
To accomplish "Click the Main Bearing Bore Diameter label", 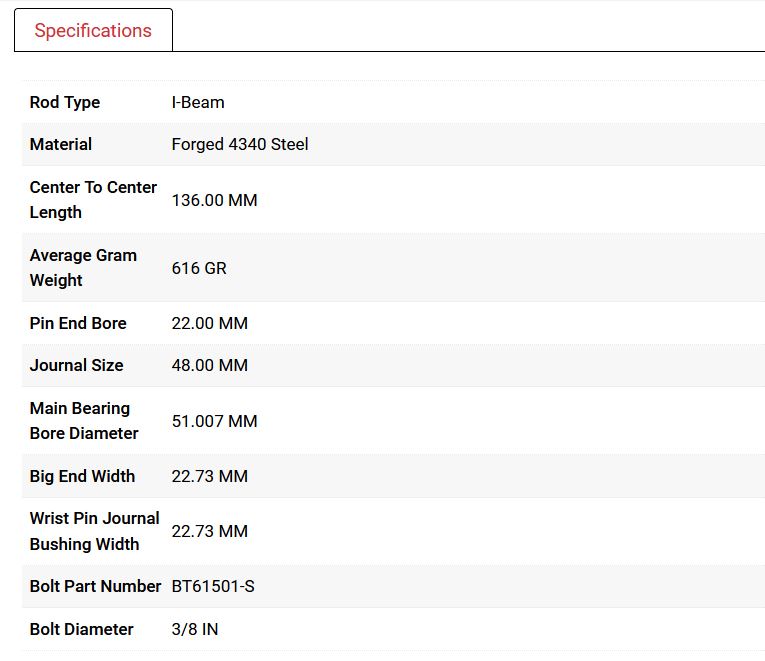I will tap(84, 420).
